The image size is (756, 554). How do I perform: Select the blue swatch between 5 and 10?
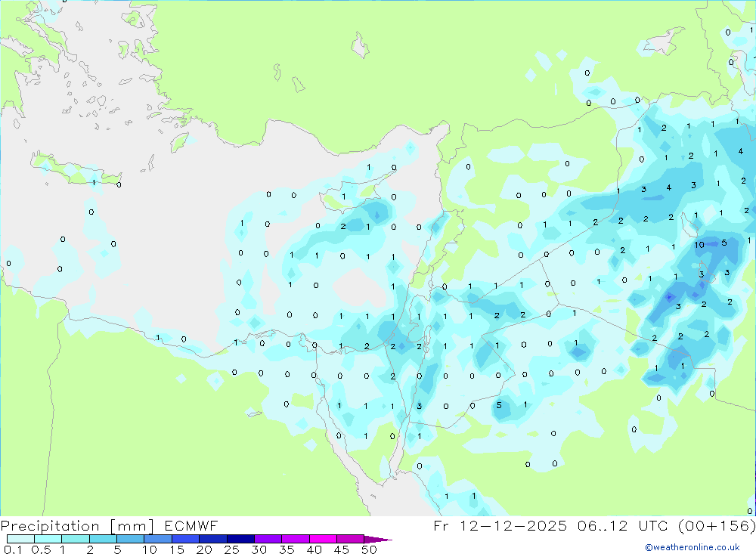(x=131, y=539)
